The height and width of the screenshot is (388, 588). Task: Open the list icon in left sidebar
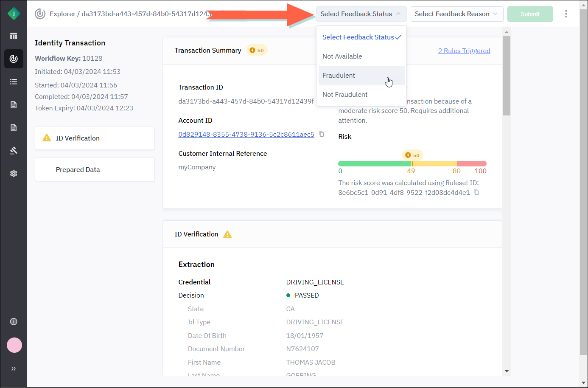(14, 82)
